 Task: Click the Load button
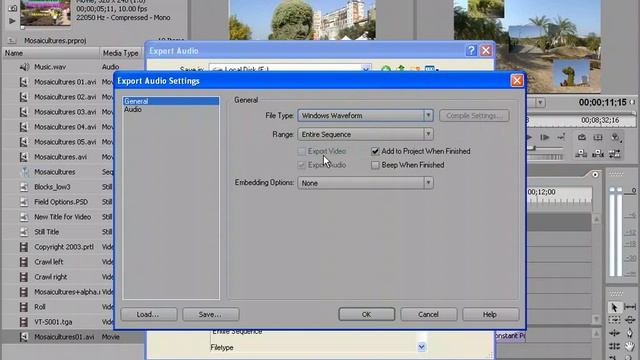(x=149, y=314)
